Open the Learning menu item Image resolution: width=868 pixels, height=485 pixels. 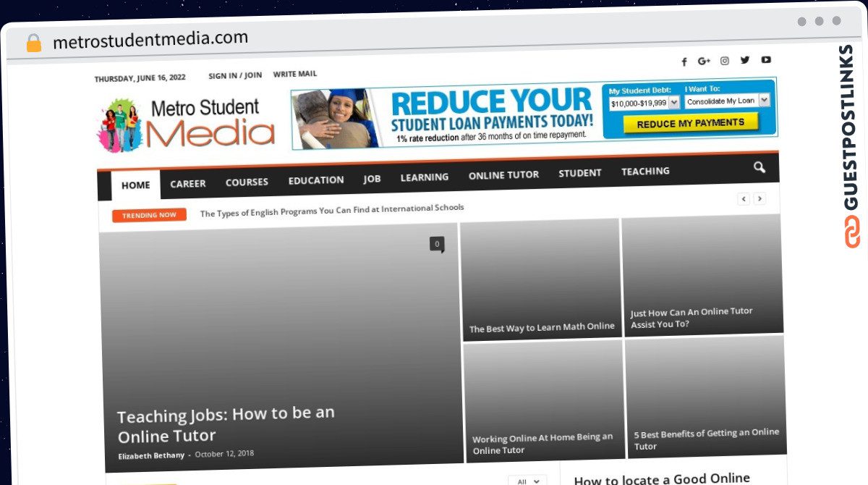click(425, 177)
